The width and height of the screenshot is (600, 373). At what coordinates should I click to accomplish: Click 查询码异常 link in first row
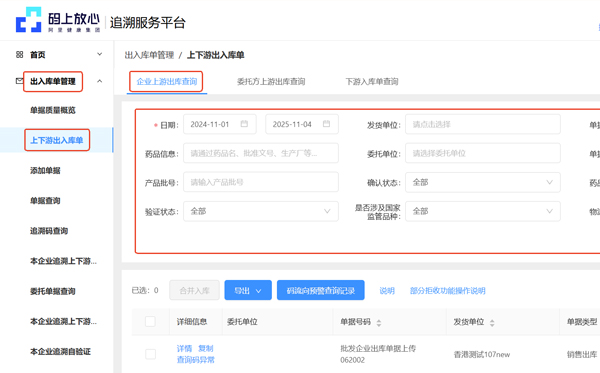pyautogui.click(x=196, y=360)
